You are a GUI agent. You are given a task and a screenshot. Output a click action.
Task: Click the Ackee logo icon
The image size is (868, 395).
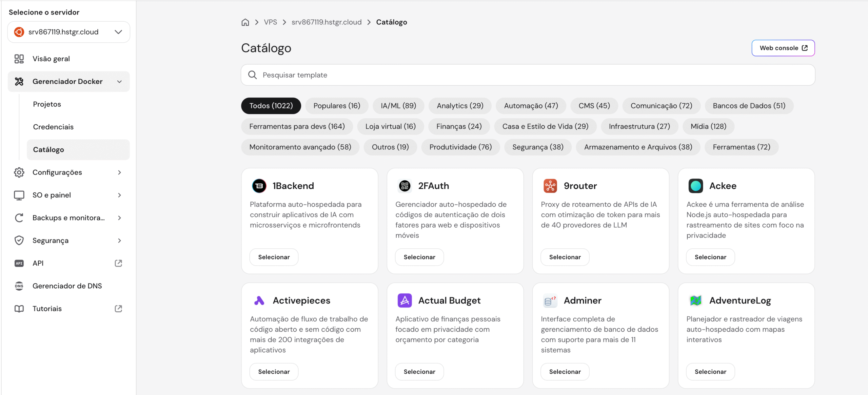pyautogui.click(x=696, y=186)
